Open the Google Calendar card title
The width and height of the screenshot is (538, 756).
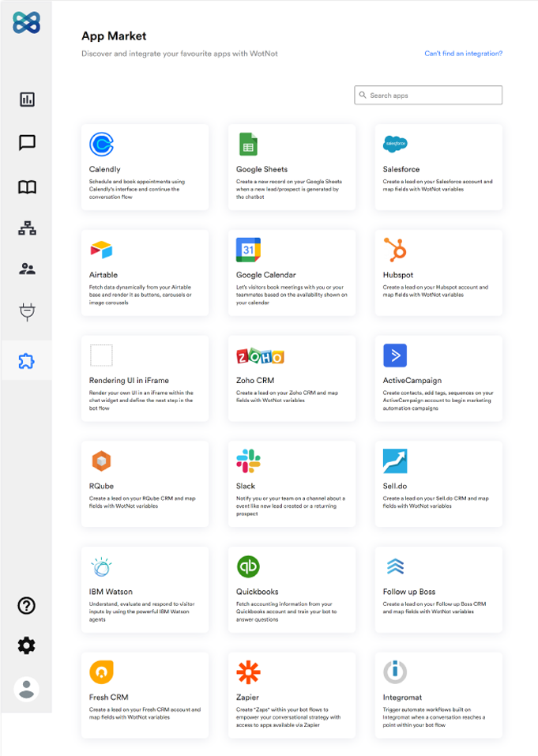click(x=266, y=275)
